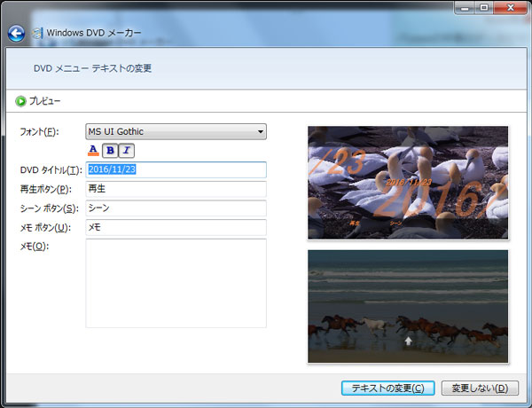
Task: Maximize the DVD Maker window
Action: tap(484, 8)
